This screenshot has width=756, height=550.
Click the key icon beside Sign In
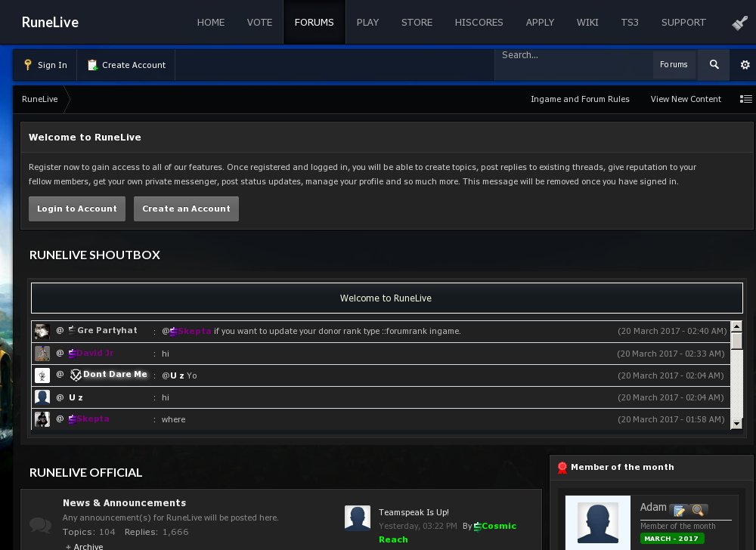point(28,65)
